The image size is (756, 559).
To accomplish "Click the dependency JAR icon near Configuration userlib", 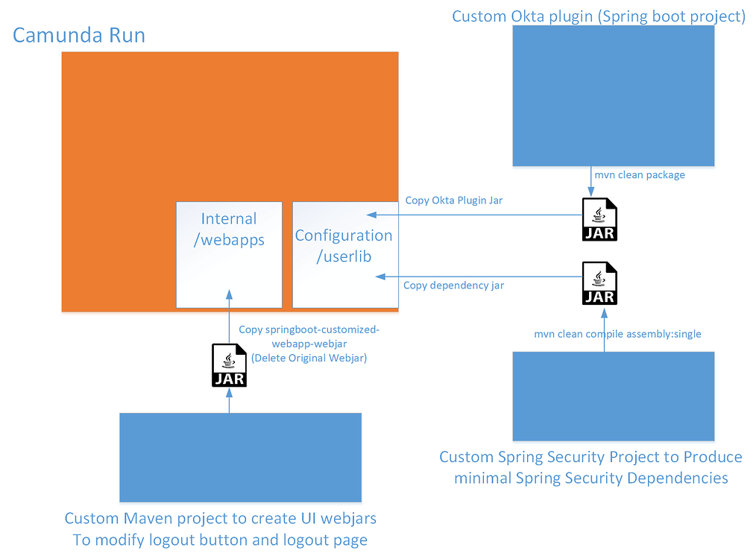I will pyautogui.click(x=599, y=283).
